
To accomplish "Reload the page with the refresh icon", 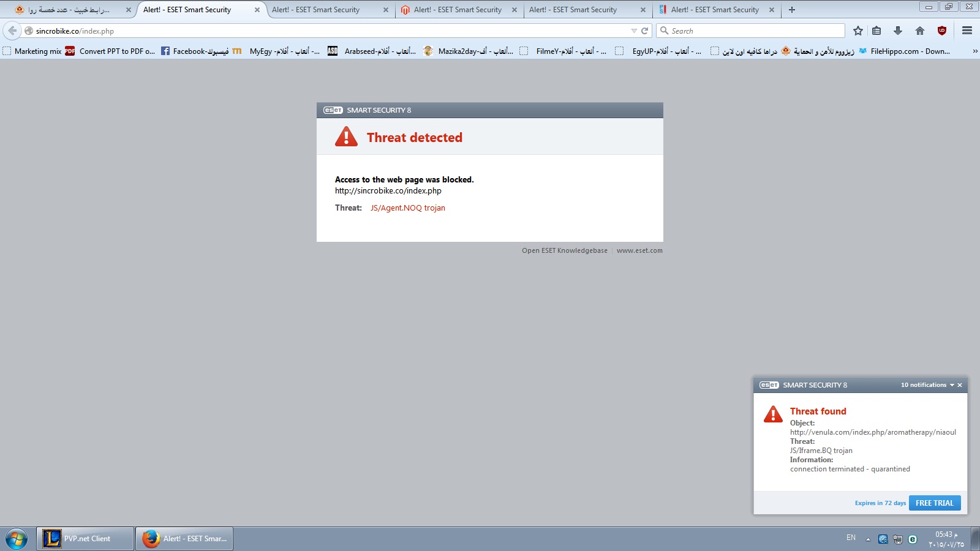I will pos(644,31).
